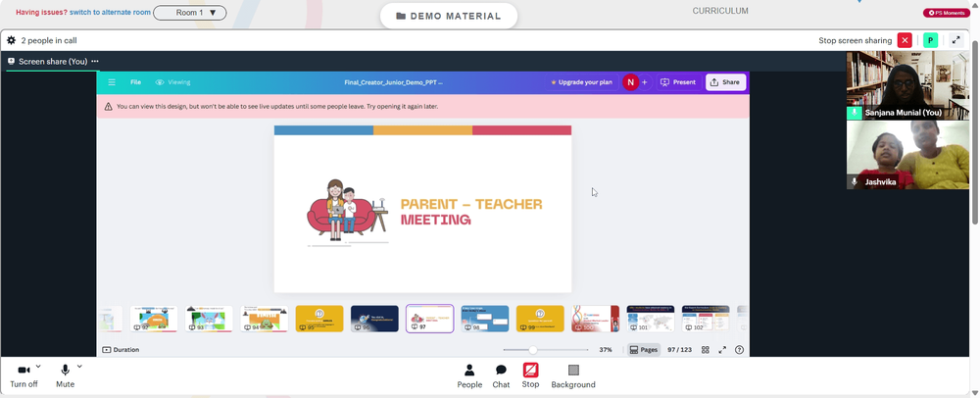
Task: Open the Room 1 dropdown
Action: click(x=190, y=13)
